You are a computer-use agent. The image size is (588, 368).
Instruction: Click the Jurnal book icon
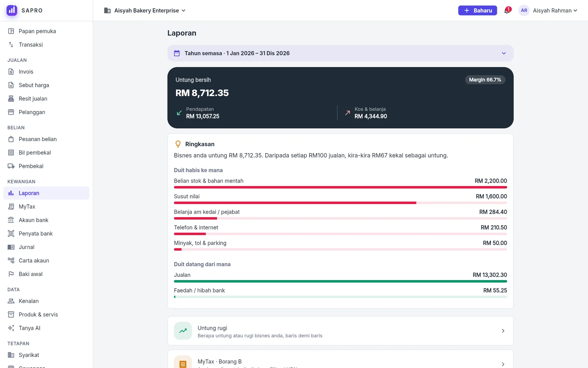pyautogui.click(x=11, y=247)
